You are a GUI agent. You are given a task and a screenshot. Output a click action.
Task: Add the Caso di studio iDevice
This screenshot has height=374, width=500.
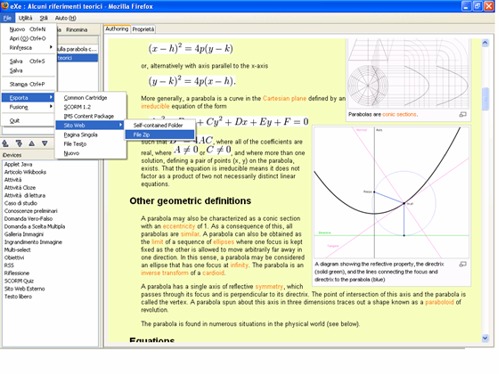pos(21,203)
